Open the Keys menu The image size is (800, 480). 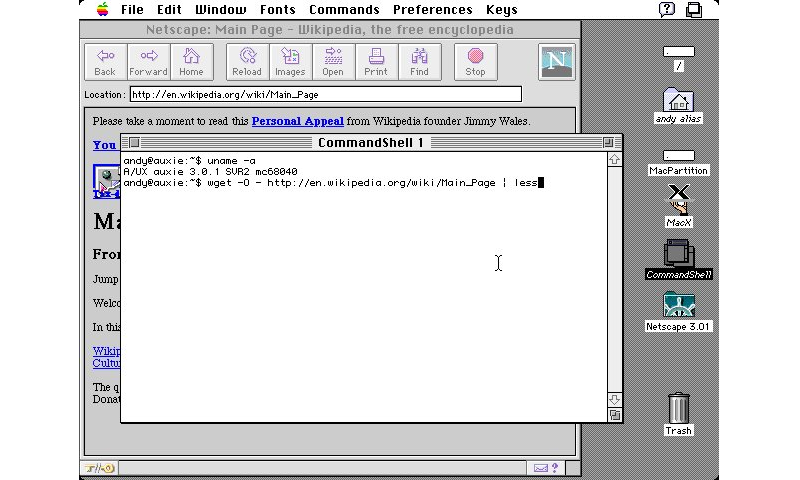(x=502, y=10)
